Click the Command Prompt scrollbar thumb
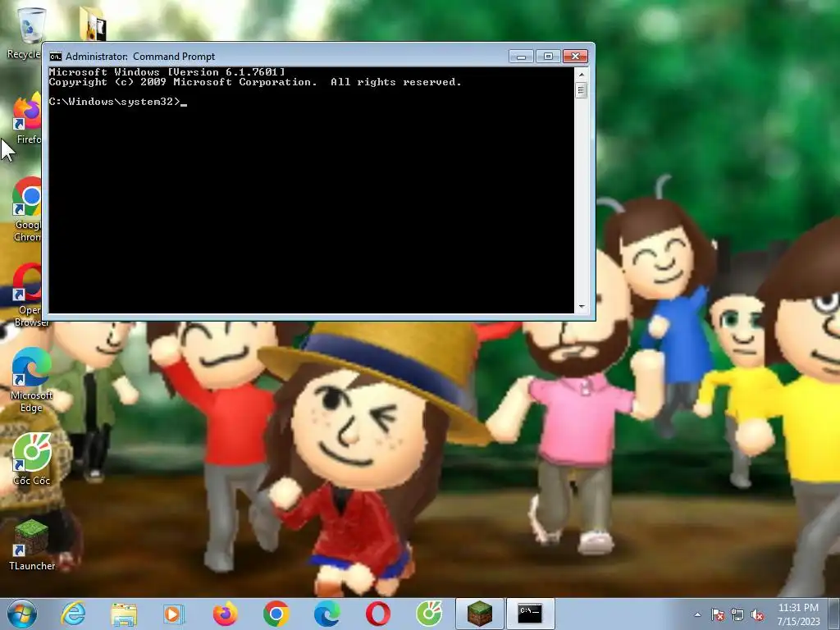 (582, 90)
